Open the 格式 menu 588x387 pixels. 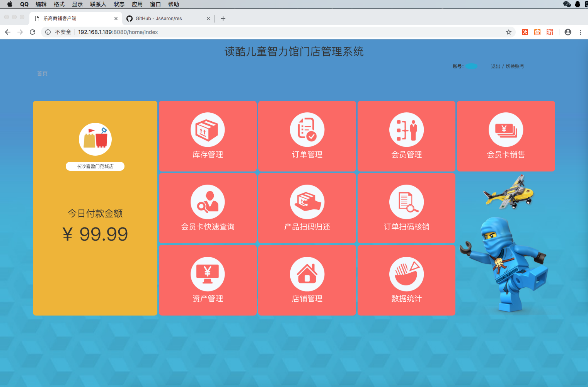pos(59,4)
